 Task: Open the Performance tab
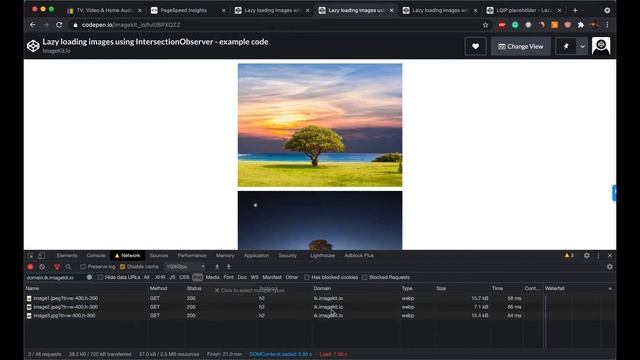(x=192, y=256)
